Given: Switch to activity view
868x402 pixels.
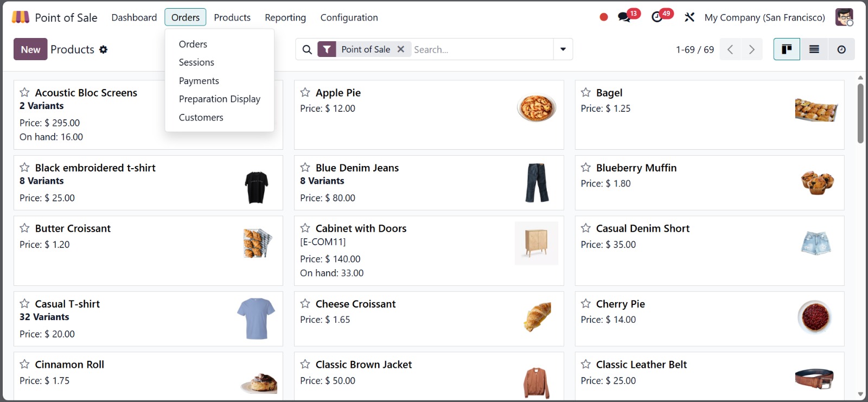Looking at the screenshot, I should [841, 49].
